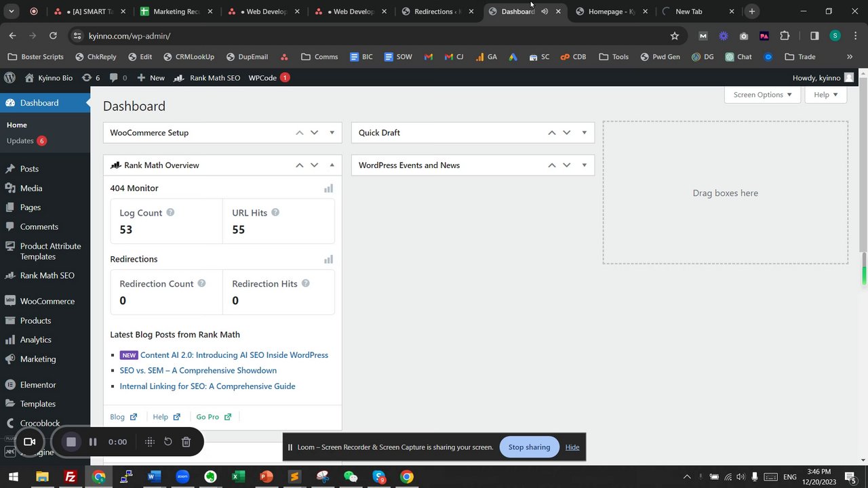Open Rank Math Help external link
The height and width of the screenshot is (488, 868).
coord(166,417)
